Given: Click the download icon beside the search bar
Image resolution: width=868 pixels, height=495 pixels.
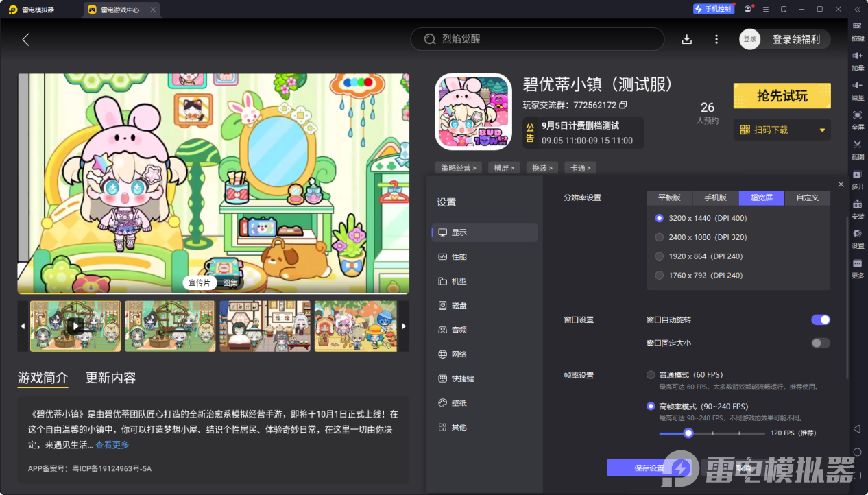Looking at the screenshot, I should 686,39.
